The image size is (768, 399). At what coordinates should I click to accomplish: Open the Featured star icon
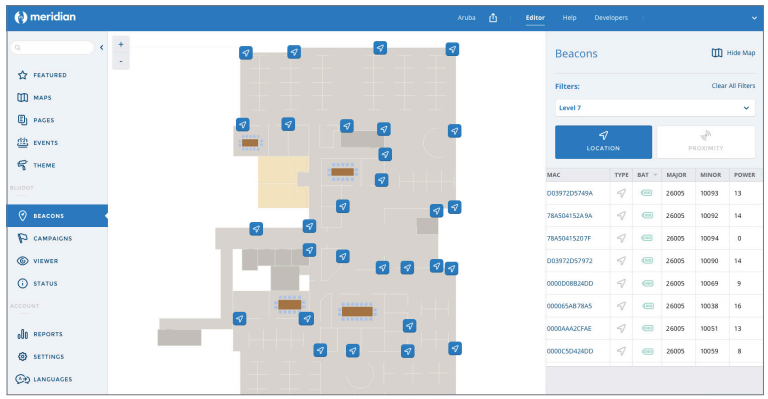(23, 75)
